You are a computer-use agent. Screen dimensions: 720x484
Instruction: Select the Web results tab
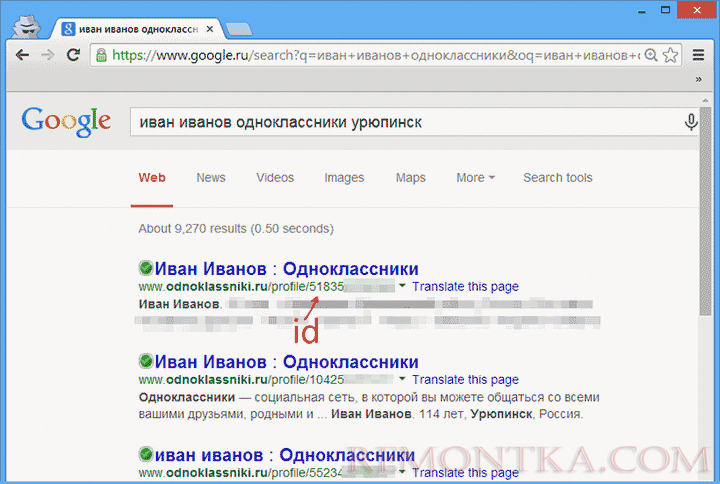[x=152, y=178]
